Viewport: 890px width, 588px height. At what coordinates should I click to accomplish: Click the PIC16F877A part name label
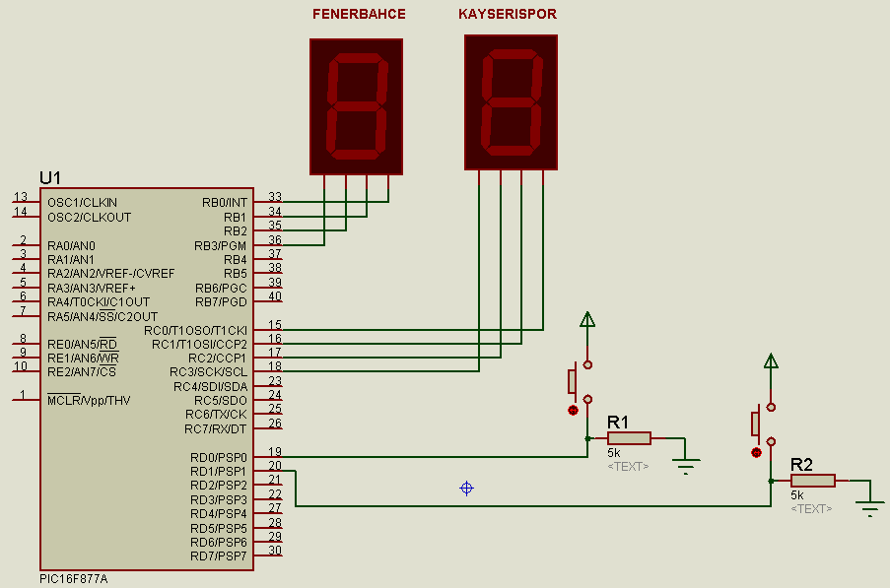[x=73, y=579]
